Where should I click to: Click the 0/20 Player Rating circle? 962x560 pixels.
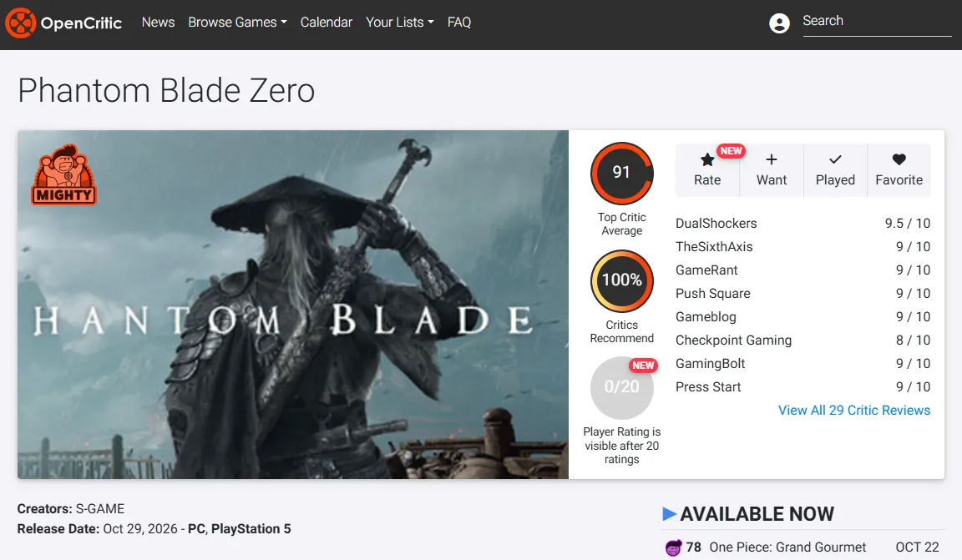(621, 387)
